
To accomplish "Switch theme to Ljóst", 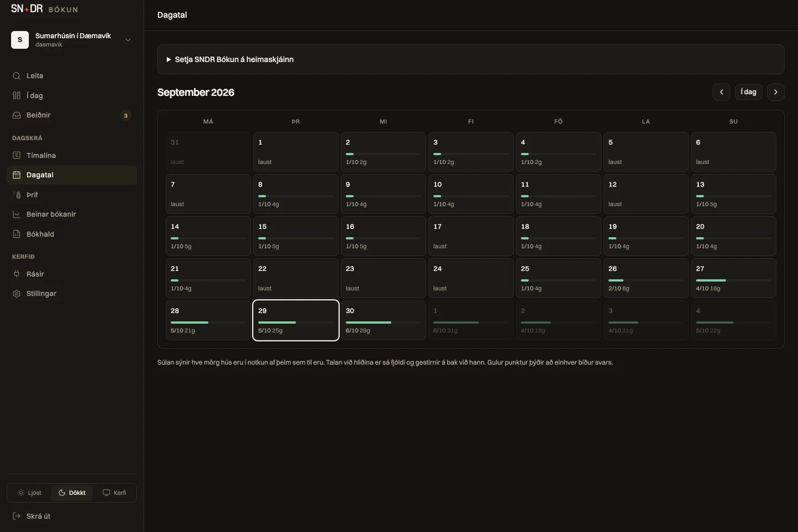I will tap(29, 493).
